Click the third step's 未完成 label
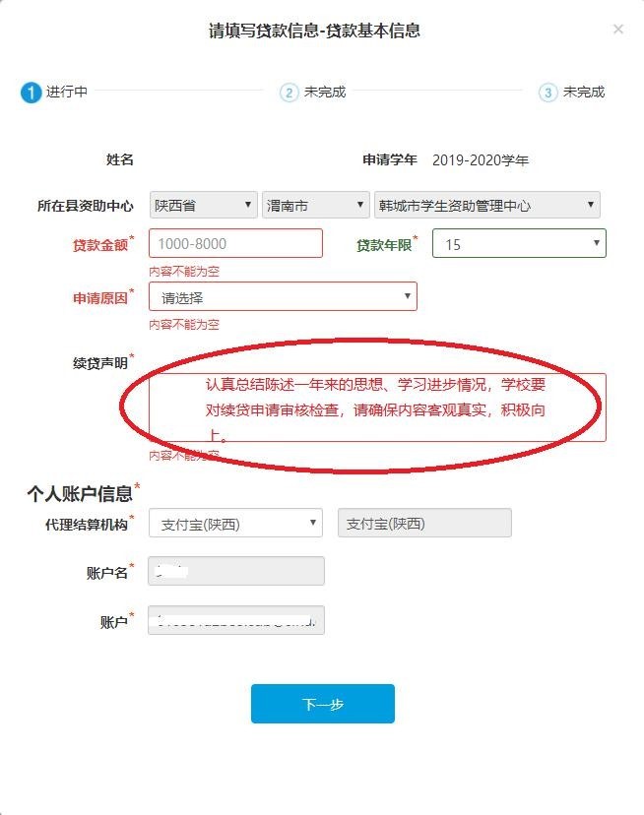The image size is (644, 815). [584, 92]
